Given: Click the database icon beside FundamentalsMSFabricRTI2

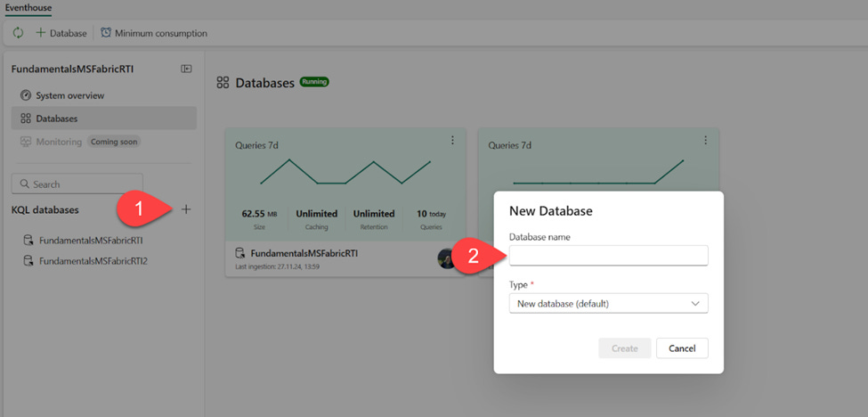Looking at the screenshot, I should click(x=28, y=261).
